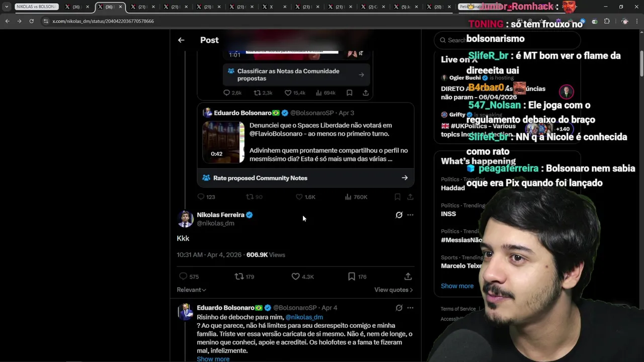Repost the post showing 2.3K reposts

[x=257, y=93]
